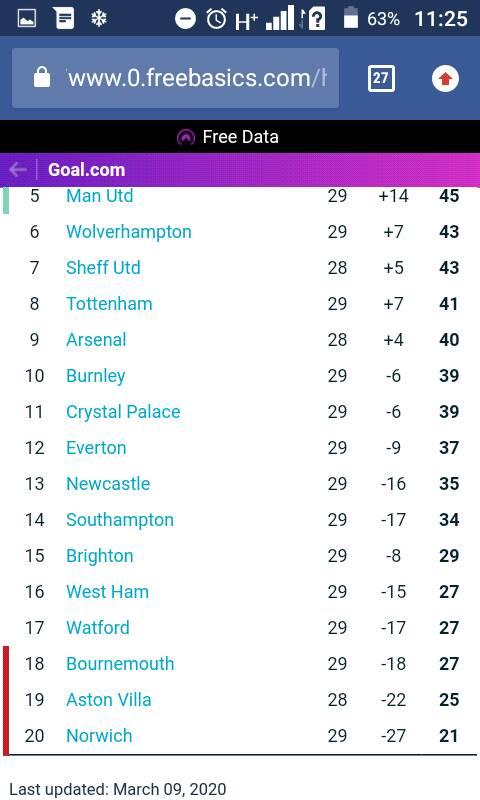Image resolution: width=480 pixels, height=800 pixels.
Task: Select the freebasics.com address bar
Action: point(175,78)
